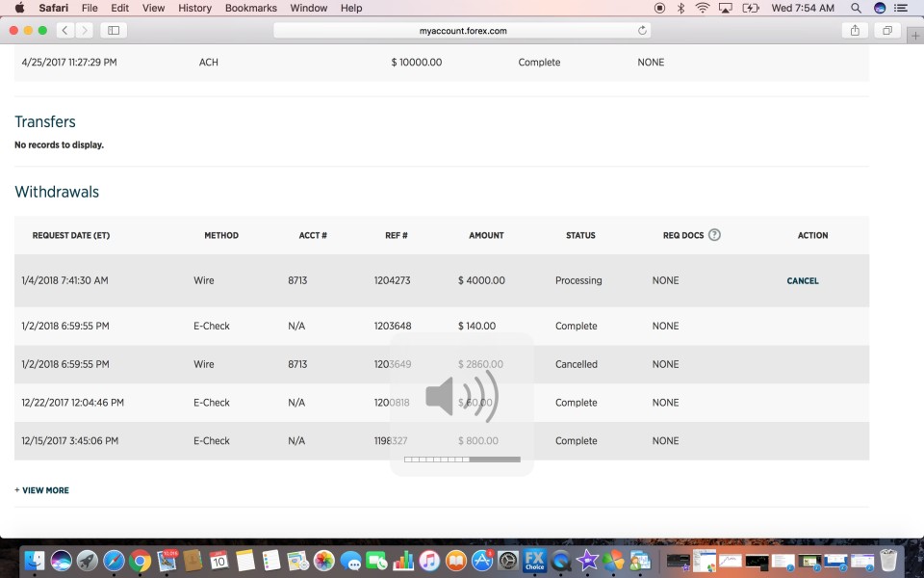
Task: Click the REQUEST DATE (ET) column header
Action: (70, 235)
